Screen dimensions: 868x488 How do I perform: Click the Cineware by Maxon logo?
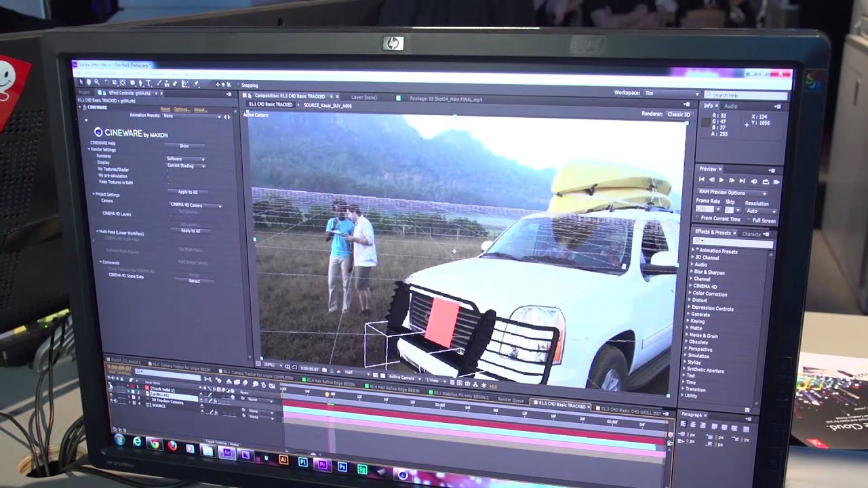pyautogui.click(x=131, y=133)
